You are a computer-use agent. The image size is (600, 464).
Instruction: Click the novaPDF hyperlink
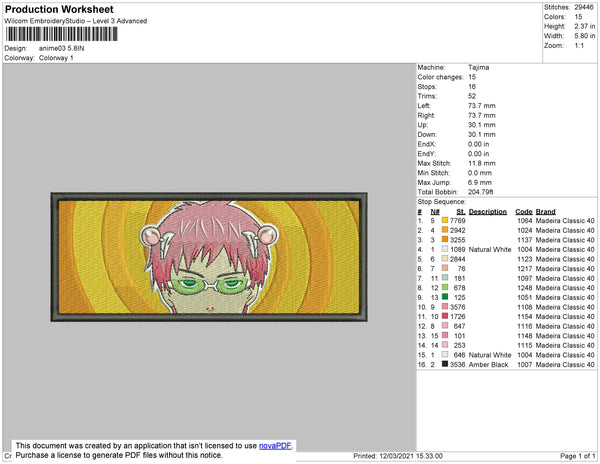(x=275, y=446)
